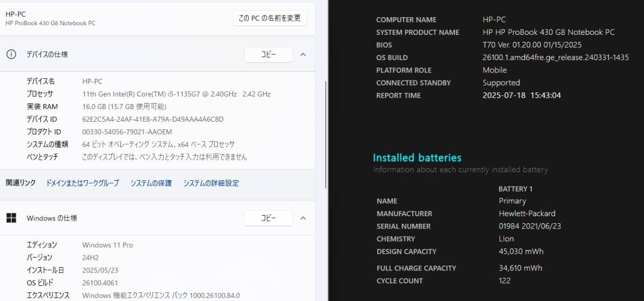
Task: Click the device specifications info icon
Action: (11, 54)
